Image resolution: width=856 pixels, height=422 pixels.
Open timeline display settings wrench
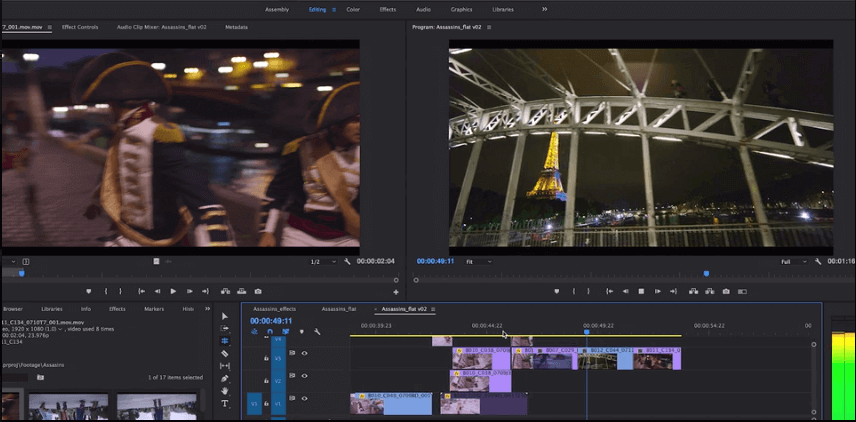[x=317, y=331]
